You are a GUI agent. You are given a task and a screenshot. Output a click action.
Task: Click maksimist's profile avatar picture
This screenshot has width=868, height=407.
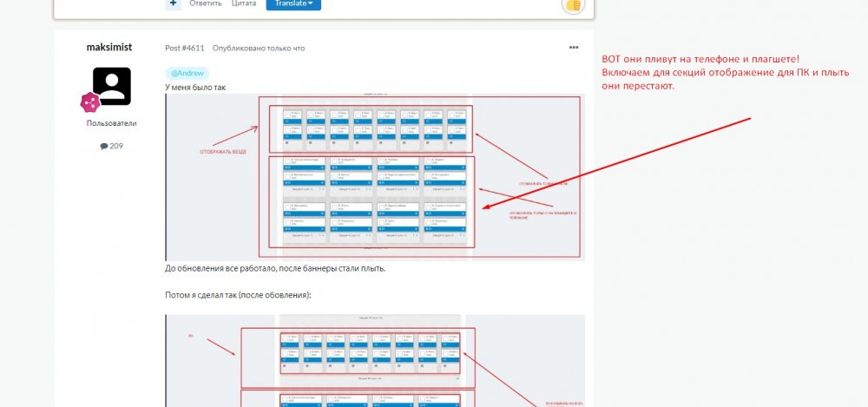point(111,86)
